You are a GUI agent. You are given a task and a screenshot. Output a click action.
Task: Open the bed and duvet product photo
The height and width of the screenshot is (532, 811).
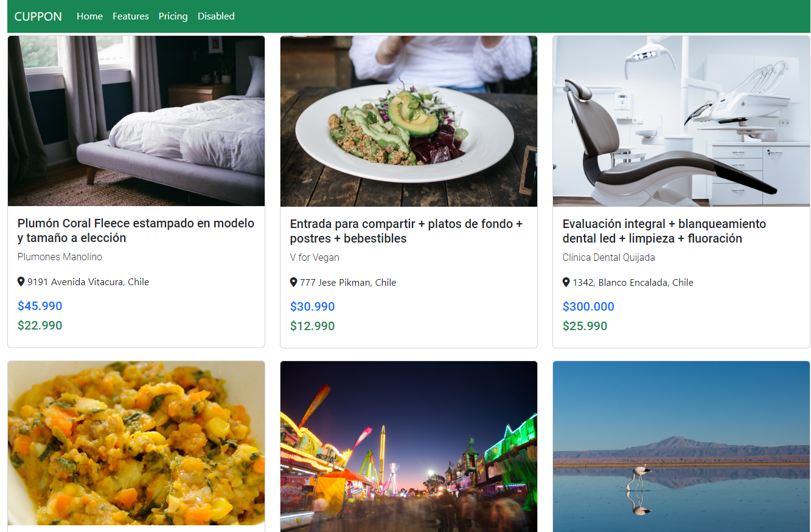click(136, 121)
